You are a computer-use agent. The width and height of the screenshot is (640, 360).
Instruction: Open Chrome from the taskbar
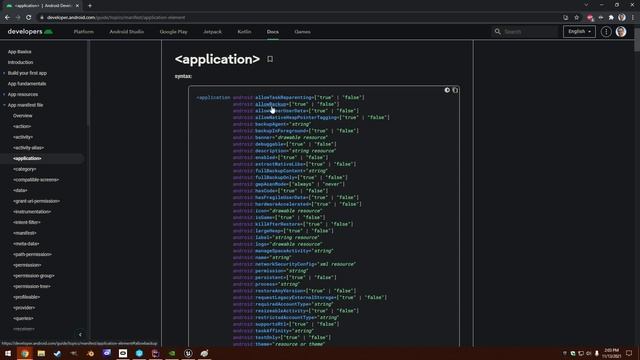click(24, 353)
